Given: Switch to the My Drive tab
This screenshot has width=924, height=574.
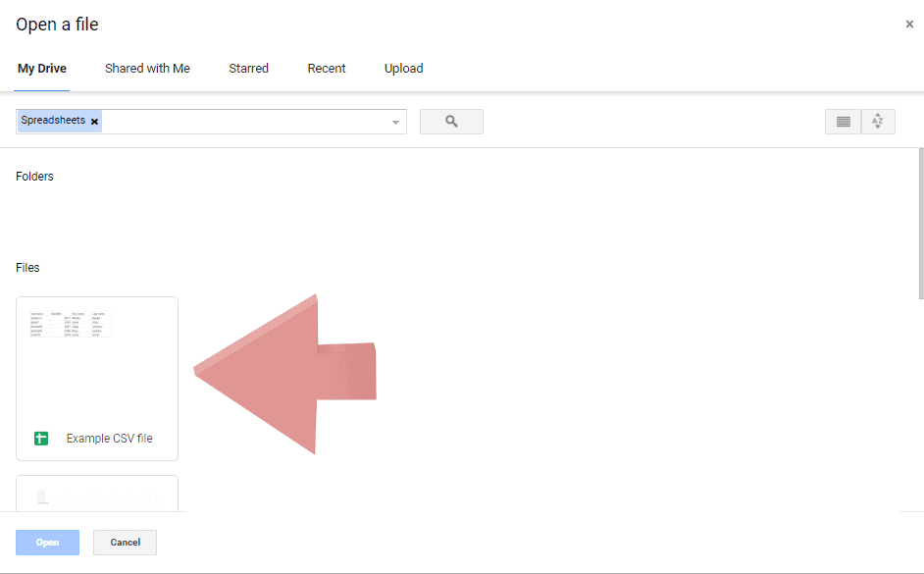Looking at the screenshot, I should pyautogui.click(x=41, y=68).
